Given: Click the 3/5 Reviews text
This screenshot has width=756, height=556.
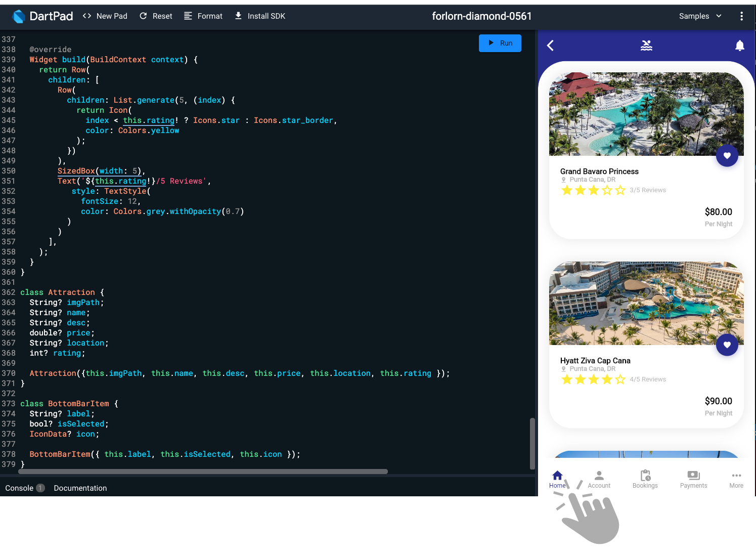Looking at the screenshot, I should 648,190.
